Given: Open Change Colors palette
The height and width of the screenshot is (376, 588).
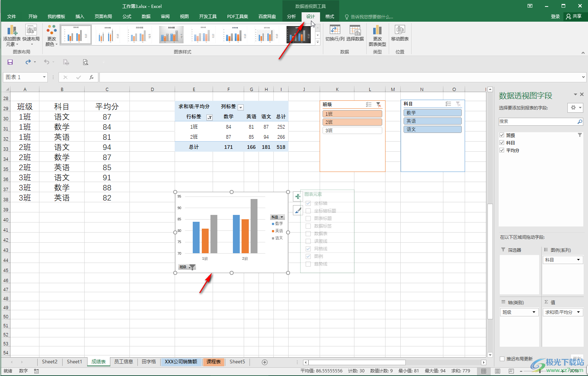Looking at the screenshot, I should click(51, 35).
